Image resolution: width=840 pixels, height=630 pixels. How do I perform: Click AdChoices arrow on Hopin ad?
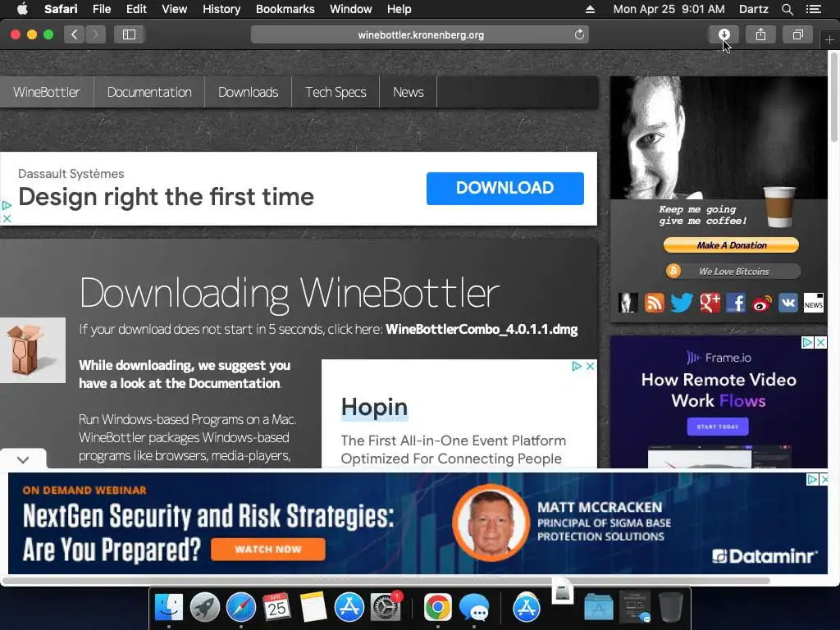(x=577, y=367)
